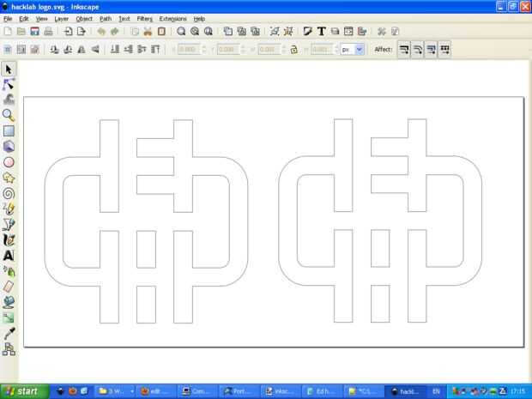Select the Bezier pen tool
The height and width of the screenshot is (399, 532).
pos(9,224)
